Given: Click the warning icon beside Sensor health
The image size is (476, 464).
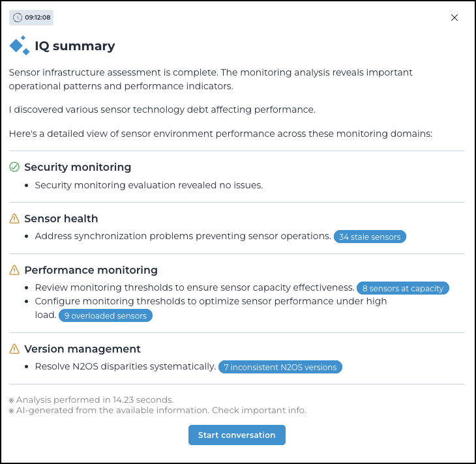Looking at the screenshot, I should point(14,219).
